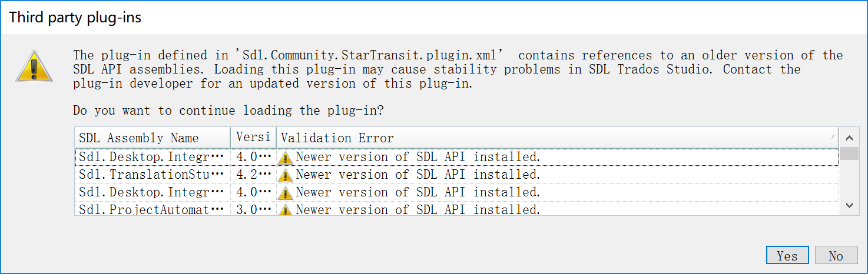Image resolution: width=868 pixels, height=274 pixels.
Task: Click the warning icon in the Sdl.ProjectAutomat row
Action: click(286, 210)
